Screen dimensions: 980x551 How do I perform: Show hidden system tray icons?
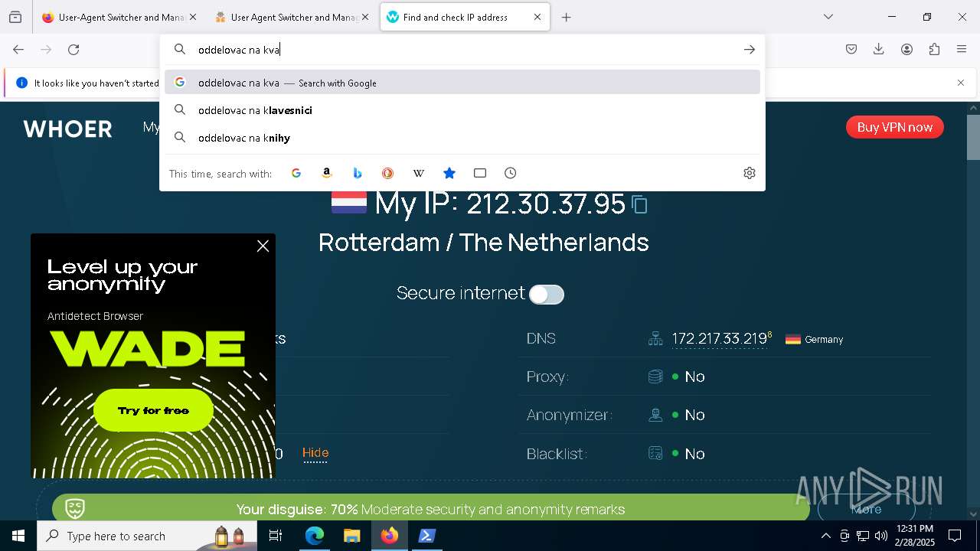[825, 536]
